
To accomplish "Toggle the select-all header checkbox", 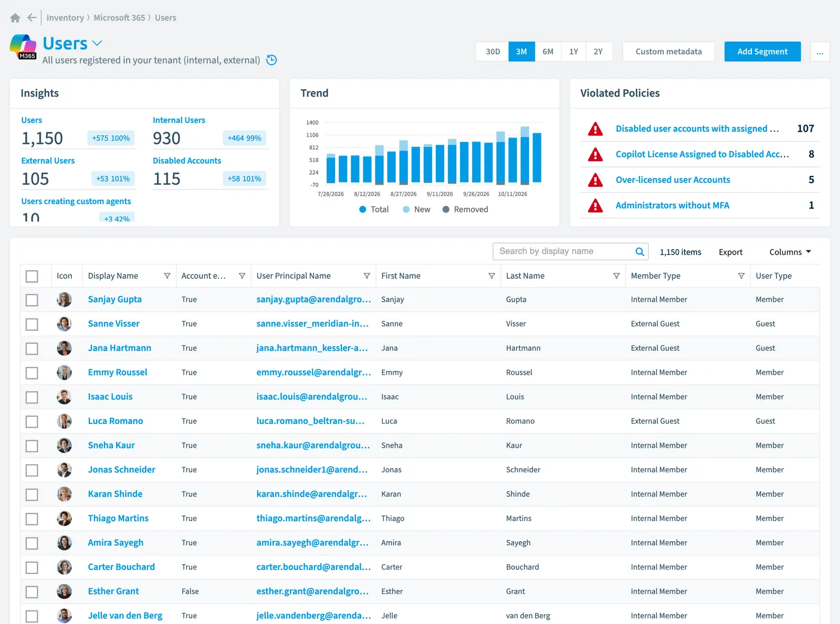I will pyautogui.click(x=32, y=276).
